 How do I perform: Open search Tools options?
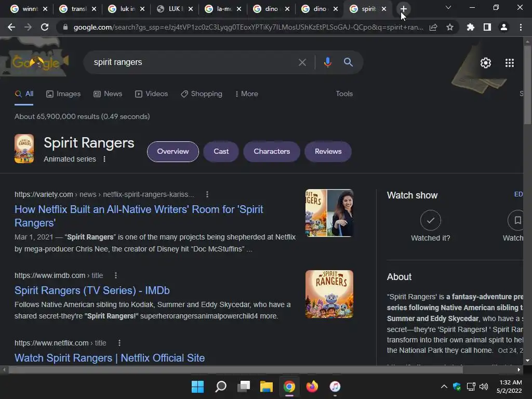tap(344, 94)
